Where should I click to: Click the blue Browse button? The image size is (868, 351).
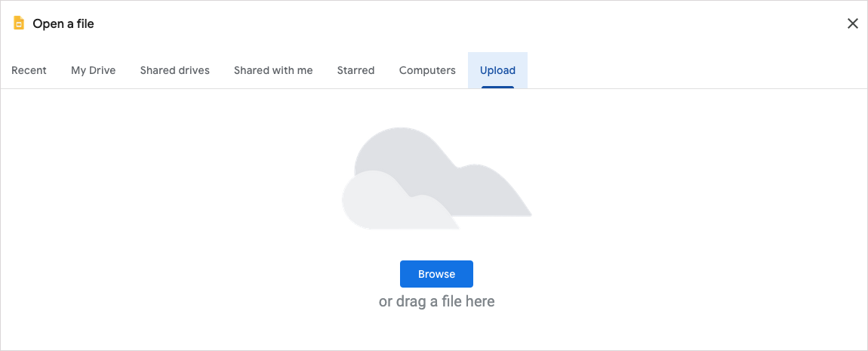437,274
